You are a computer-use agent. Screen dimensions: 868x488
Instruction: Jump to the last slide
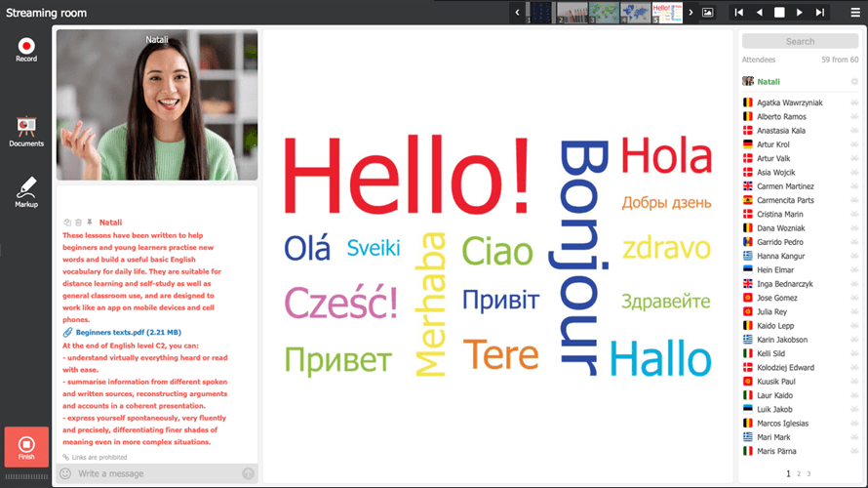pos(820,12)
